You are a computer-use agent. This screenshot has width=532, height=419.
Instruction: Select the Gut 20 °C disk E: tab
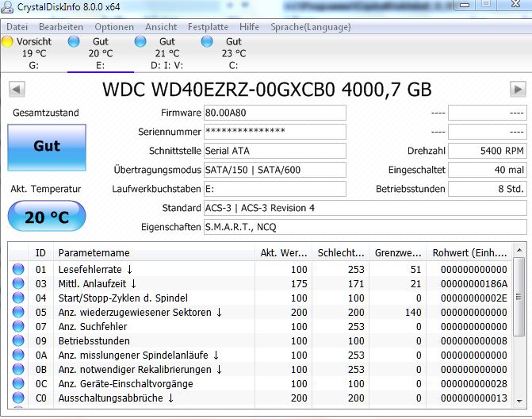click(x=101, y=53)
